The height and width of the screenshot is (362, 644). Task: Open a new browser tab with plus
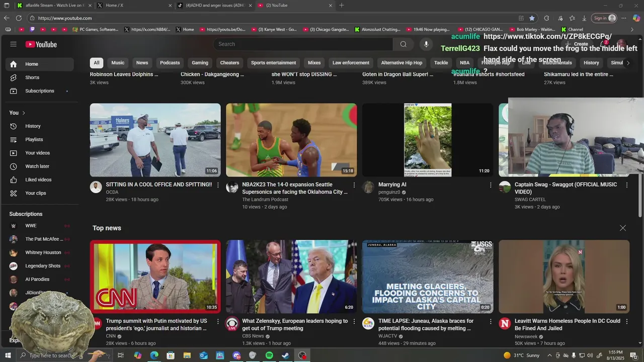(x=342, y=6)
